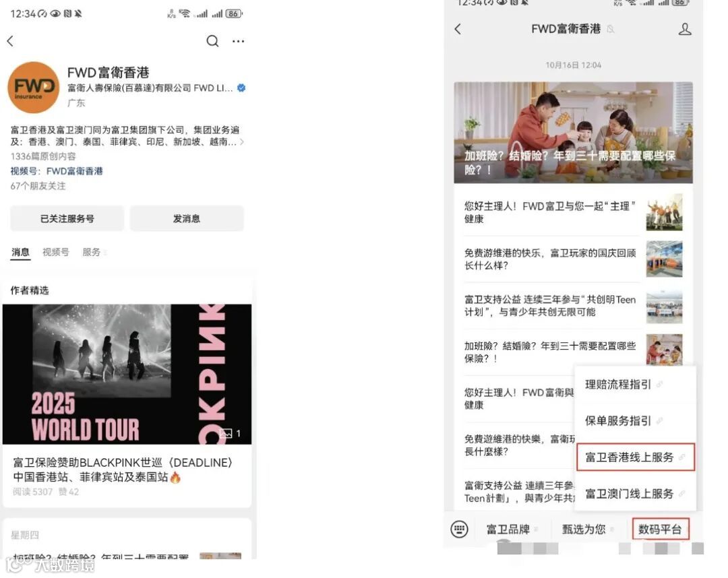Select 富卫澳门线上服务 menu entry
This screenshot has width=728, height=578.
tap(636, 494)
